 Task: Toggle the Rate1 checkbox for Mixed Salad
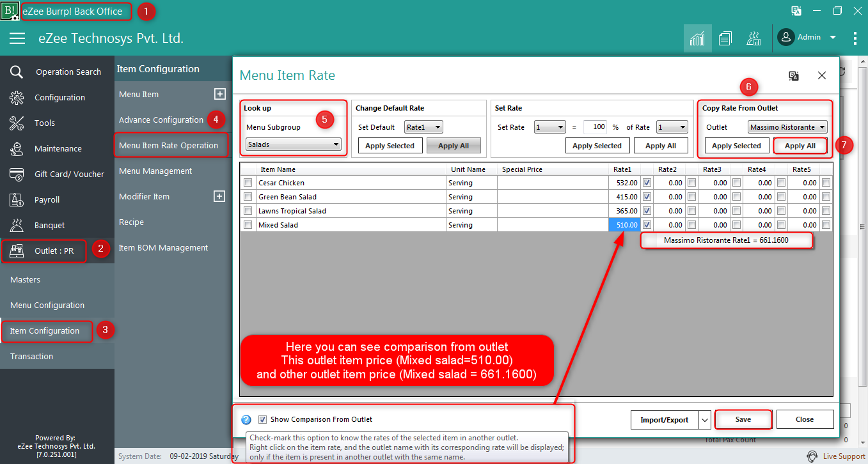(647, 225)
